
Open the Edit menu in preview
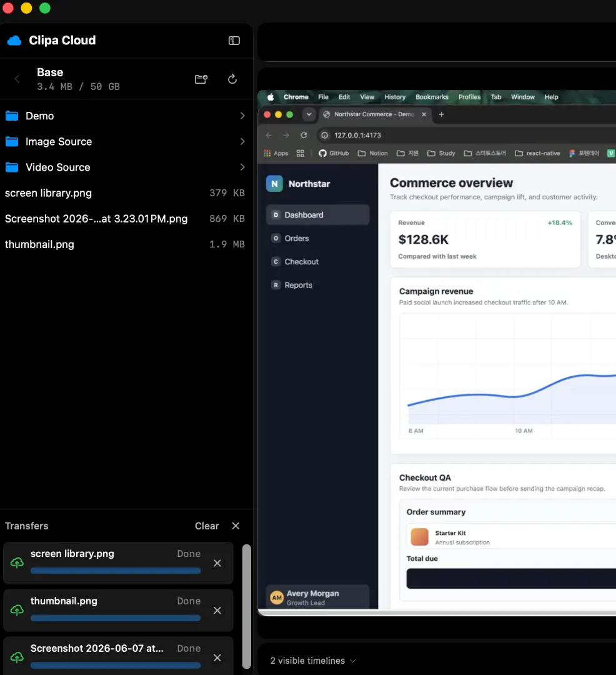(x=344, y=97)
